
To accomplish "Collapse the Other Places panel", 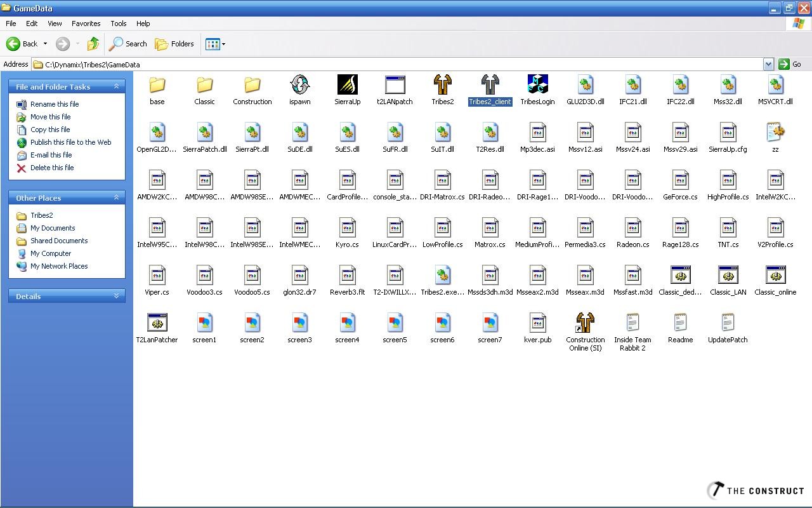I will 116,197.
